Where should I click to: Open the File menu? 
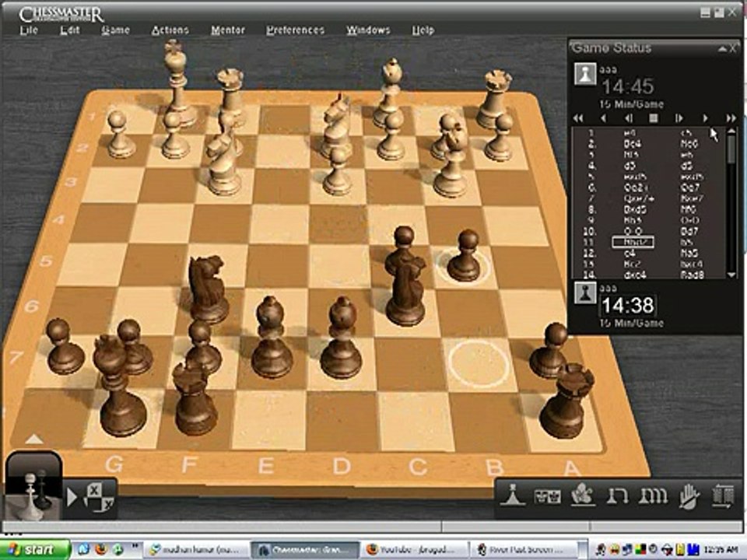29,30
